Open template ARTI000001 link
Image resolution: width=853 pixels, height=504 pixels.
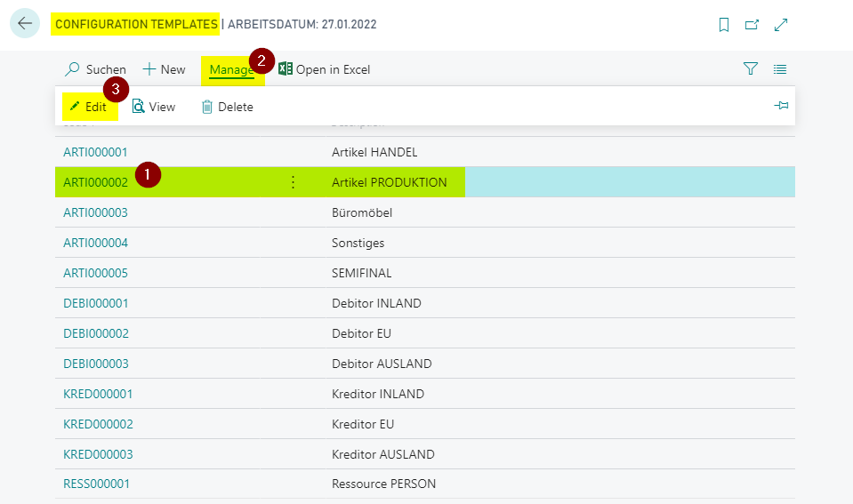pyautogui.click(x=96, y=152)
